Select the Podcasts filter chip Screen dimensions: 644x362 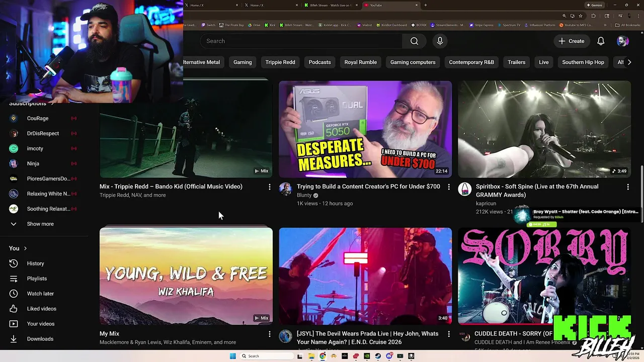pos(320,62)
